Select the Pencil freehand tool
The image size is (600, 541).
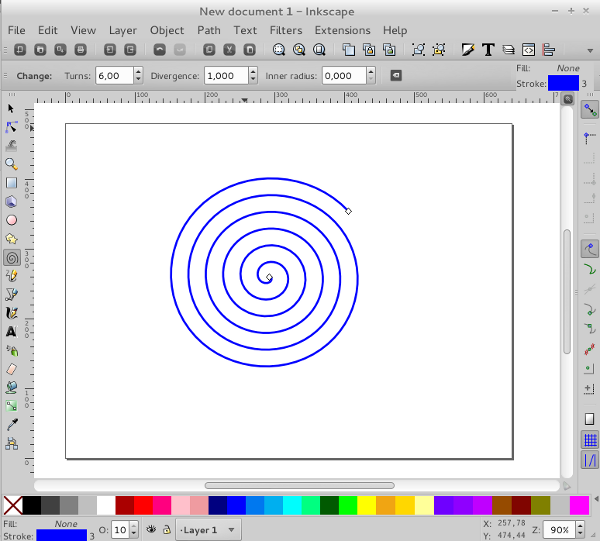click(11, 276)
